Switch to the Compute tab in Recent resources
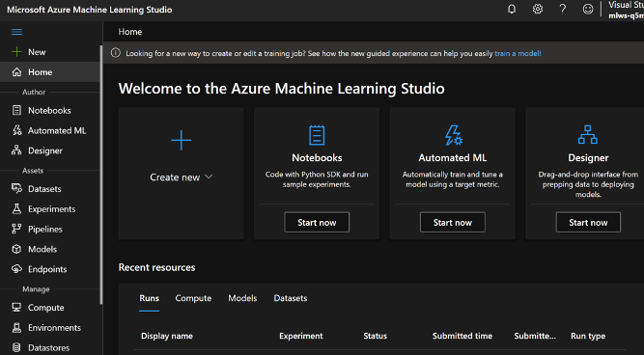The width and height of the screenshot is (644, 355). 193,298
